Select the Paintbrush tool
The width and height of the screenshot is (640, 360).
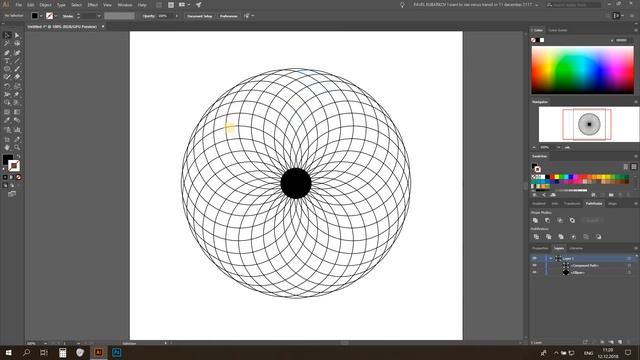[17, 69]
